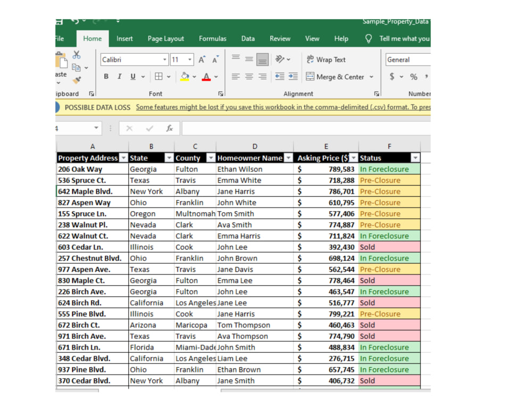Image resolution: width=532 pixels, height=399 pixels.
Task: Select cell '370 Cedar Blvd.'
Action: (92, 381)
